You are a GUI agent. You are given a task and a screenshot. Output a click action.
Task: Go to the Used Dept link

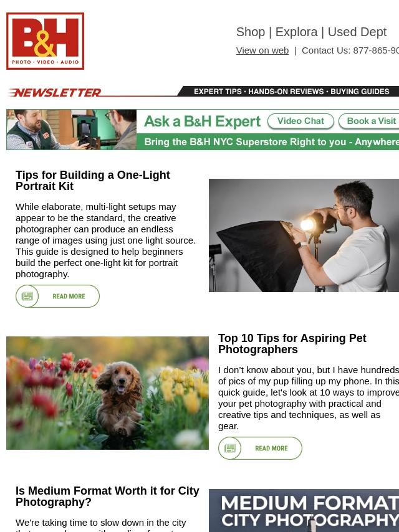click(357, 32)
